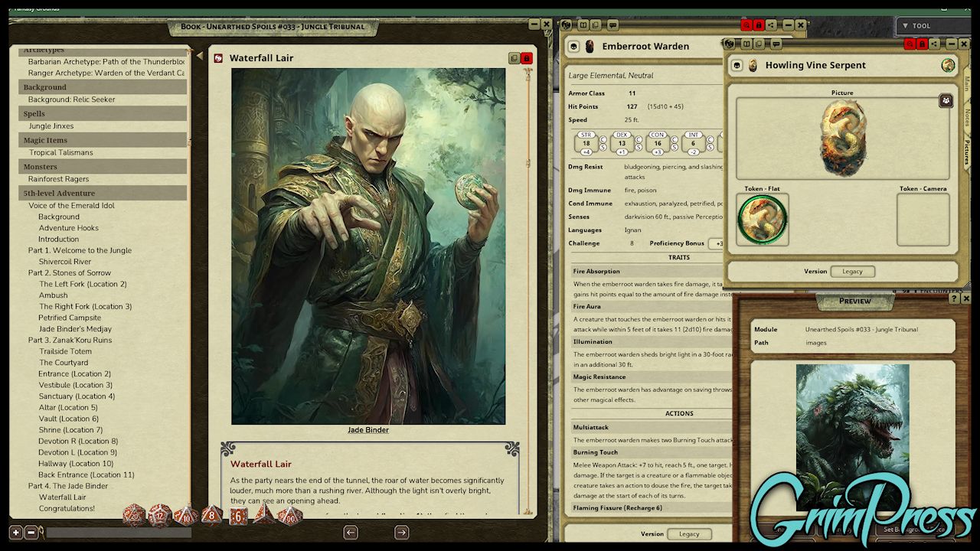Click the search field below book index
980x551 pixels.
point(119,532)
